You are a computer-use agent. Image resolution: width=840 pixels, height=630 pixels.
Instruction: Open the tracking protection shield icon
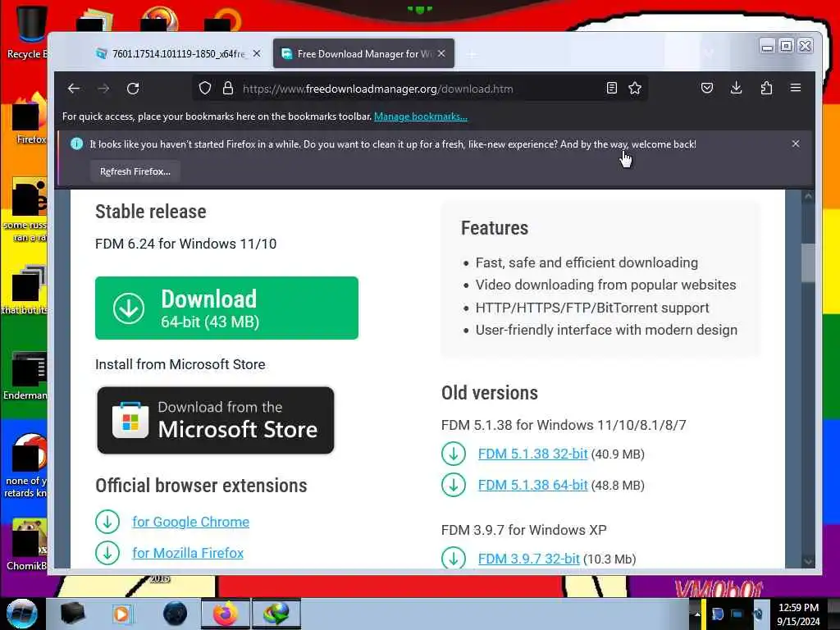coord(204,89)
